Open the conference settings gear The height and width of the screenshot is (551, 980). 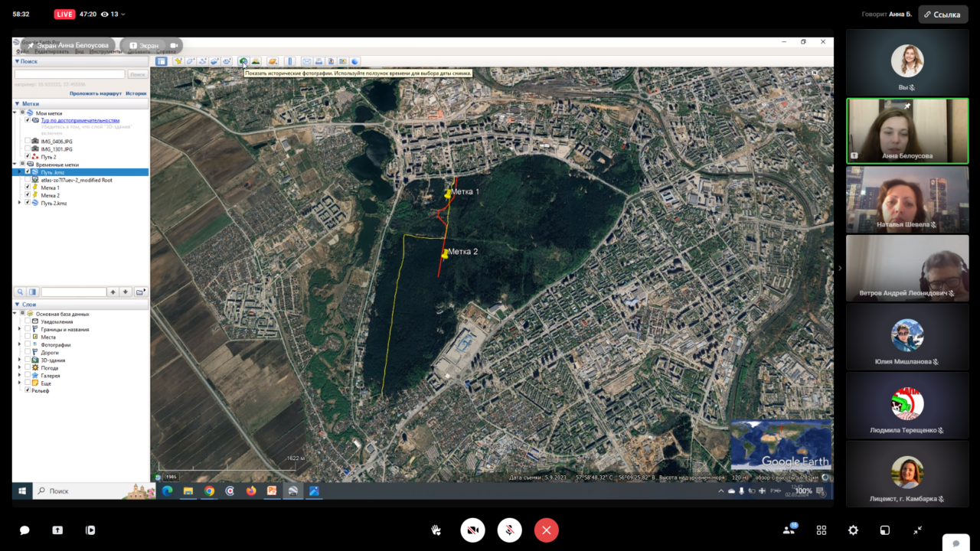click(x=853, y=530)
